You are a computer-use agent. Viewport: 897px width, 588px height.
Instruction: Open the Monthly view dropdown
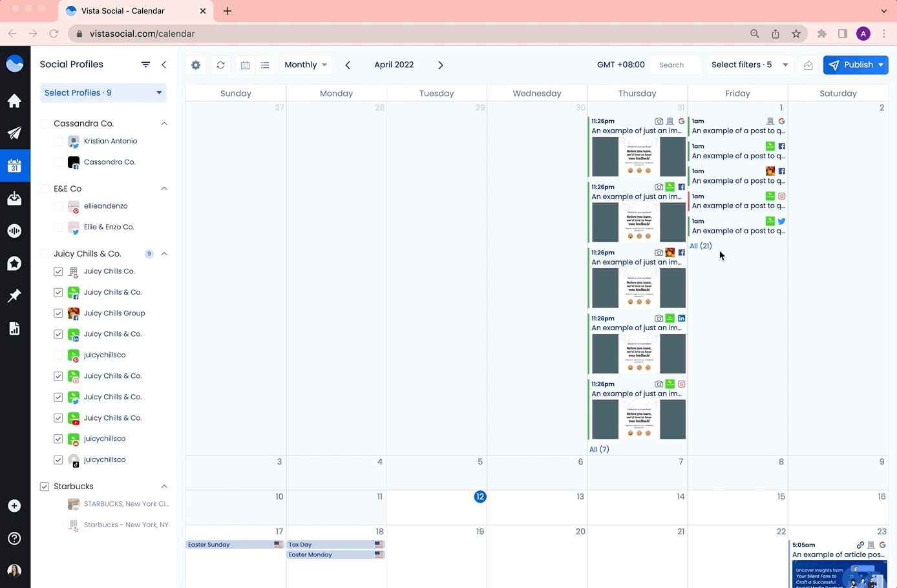click(306, 65)
